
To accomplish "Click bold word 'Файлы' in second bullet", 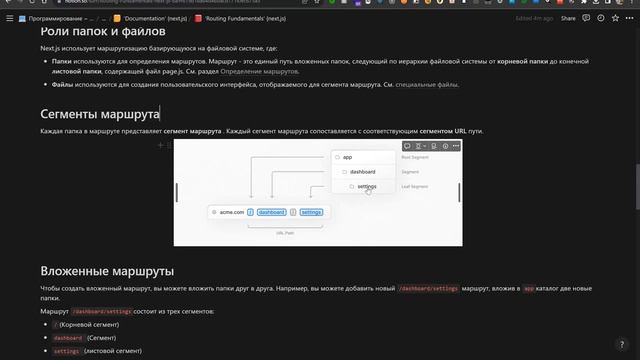I will pos(62,84).
